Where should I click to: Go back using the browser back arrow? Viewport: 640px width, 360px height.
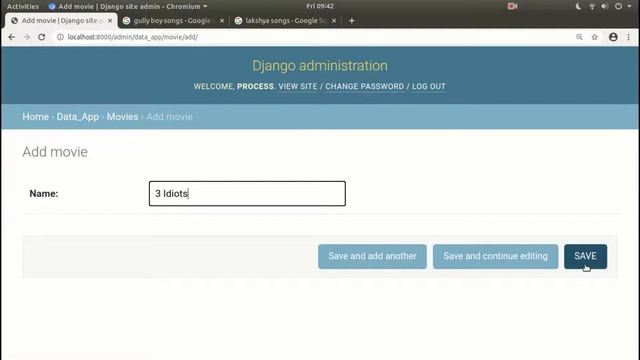pyautogui.click(x=11, y=37)
